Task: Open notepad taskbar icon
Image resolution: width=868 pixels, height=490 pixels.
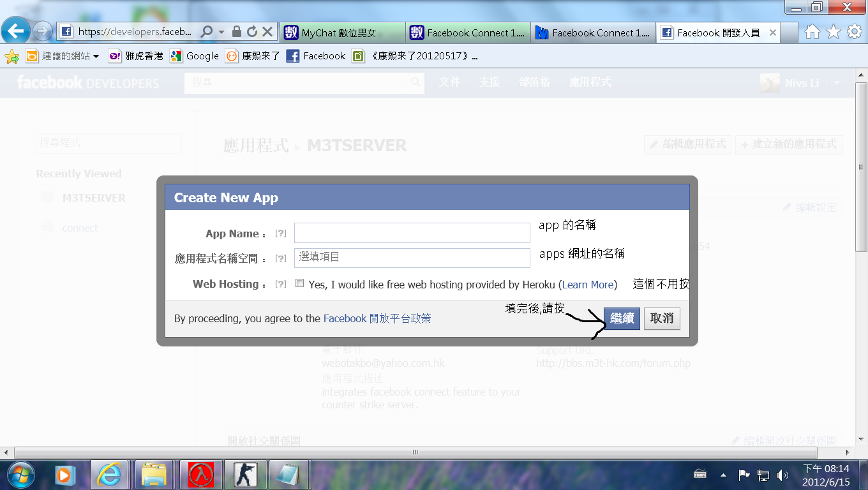Action: click(288, 475)
